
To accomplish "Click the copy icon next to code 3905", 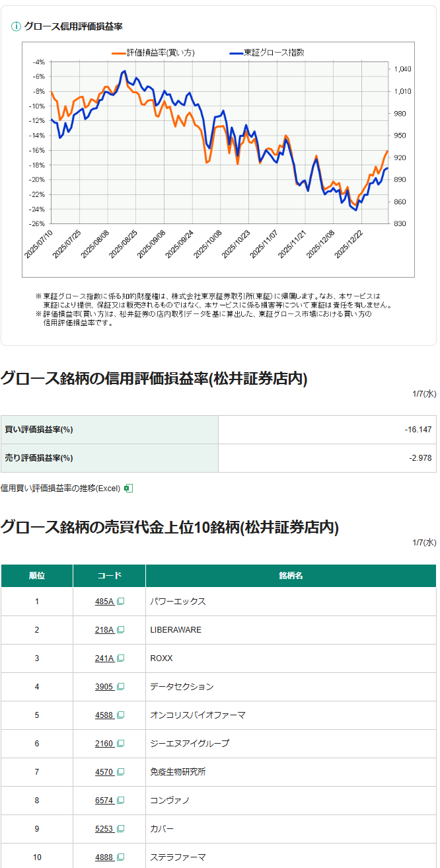I will point(120,687).
